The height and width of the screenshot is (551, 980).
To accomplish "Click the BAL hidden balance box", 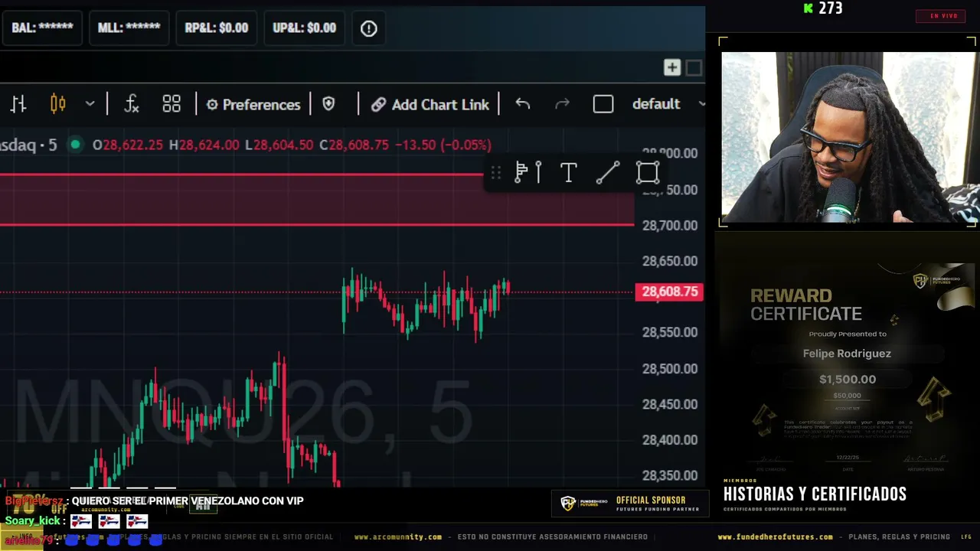I will pos(42,28).
